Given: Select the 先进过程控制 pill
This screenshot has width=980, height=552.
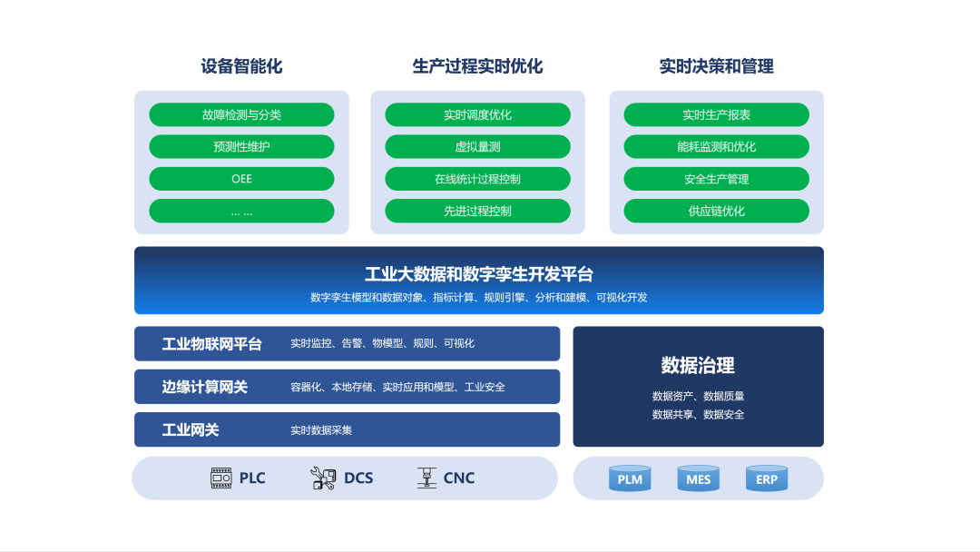Looking at the screenshot, I should pos(477,212).
